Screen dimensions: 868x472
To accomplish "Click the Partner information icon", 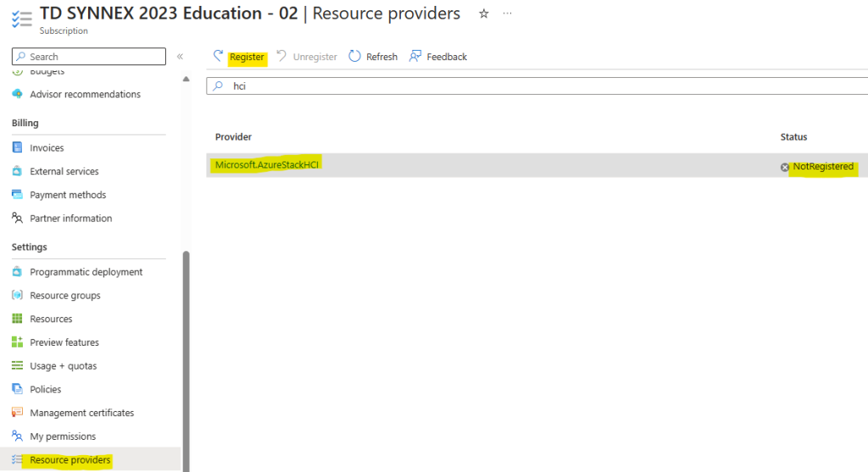I will 17,218.
